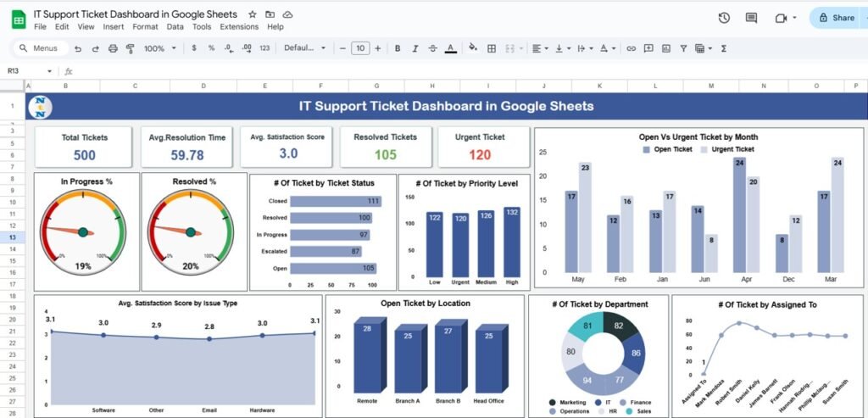Click the search icon in Menus box
This screenshot has height=418, width=868.
point(23,48)
